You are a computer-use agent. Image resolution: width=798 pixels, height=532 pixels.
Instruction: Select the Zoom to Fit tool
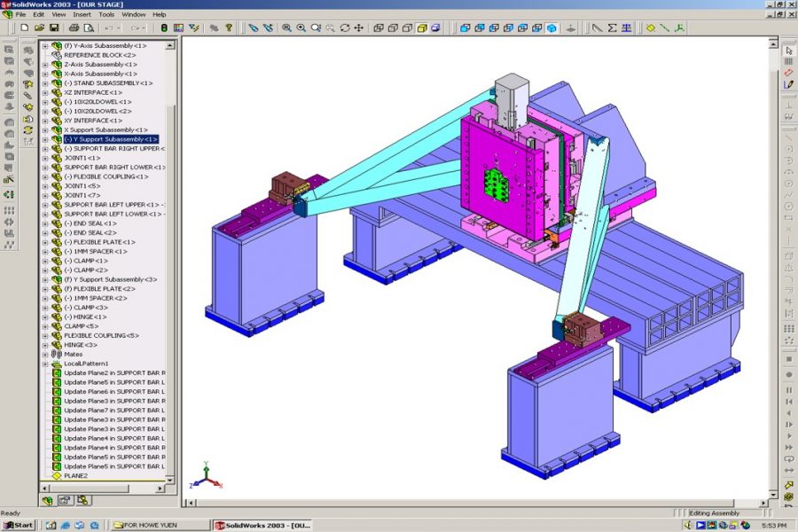click(x=286, y=27)
